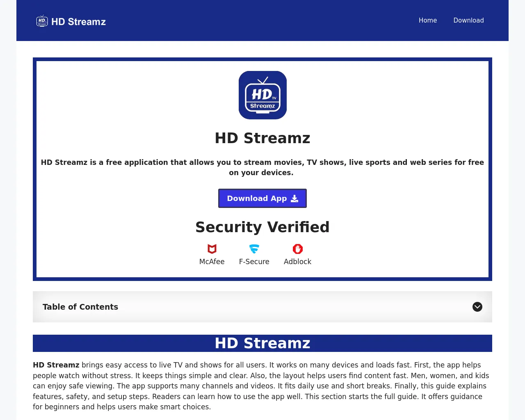Click the bold HD Streamz text in the paragraph

point(56,365)
